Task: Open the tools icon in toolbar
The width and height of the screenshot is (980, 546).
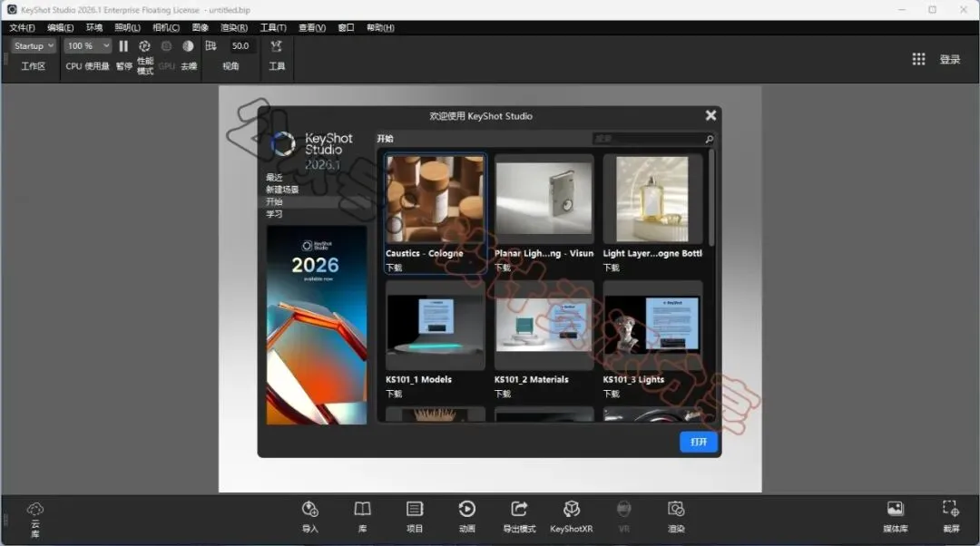Action: [276, 46]
